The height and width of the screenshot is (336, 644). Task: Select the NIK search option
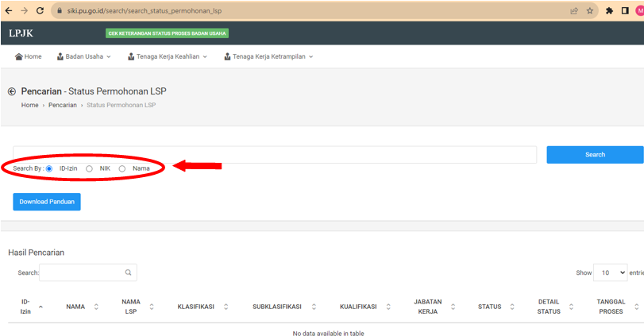click(x=89, y=169)
